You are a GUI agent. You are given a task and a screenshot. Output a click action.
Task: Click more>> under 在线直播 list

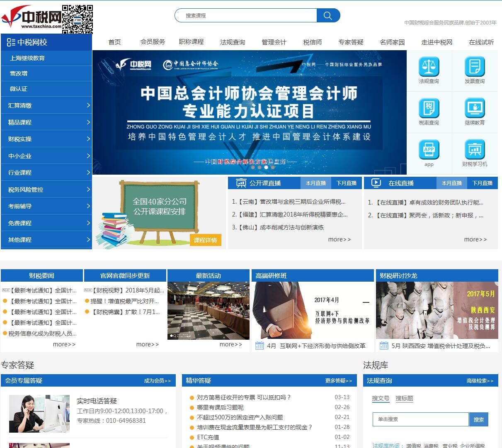(475, 239)
